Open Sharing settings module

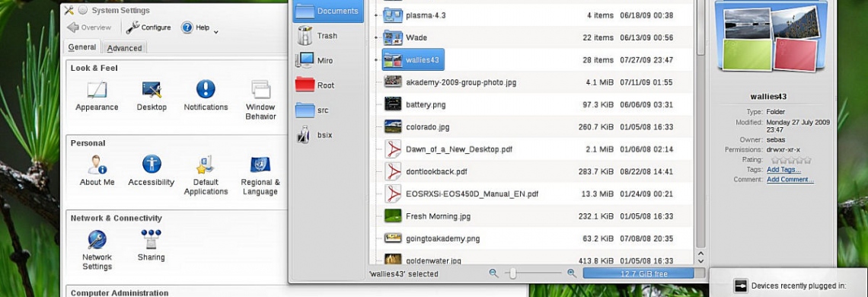click(x=151, y=245)
